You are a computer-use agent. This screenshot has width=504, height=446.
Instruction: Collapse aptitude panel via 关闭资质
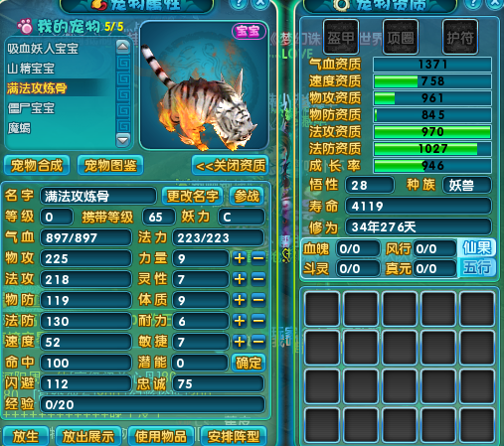click(231, 165)
